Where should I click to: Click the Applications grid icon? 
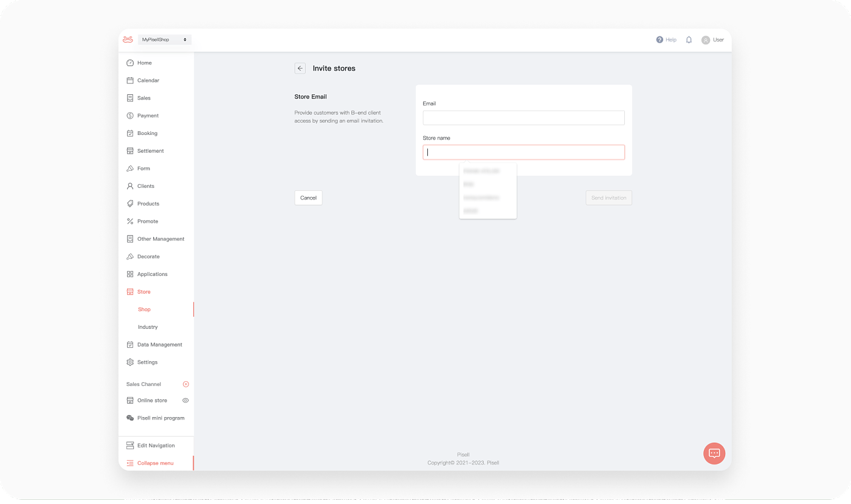(130, 274)
